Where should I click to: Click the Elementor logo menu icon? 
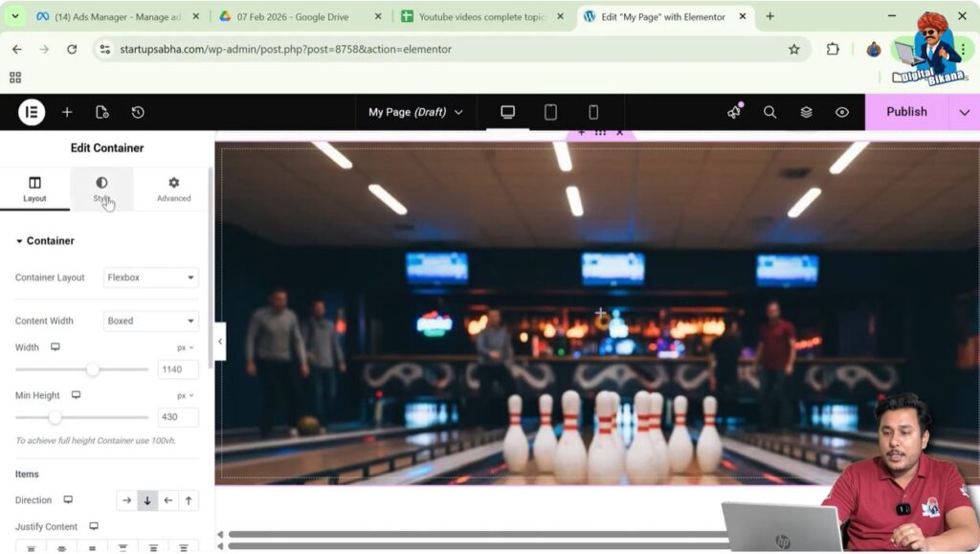click(32, 112)
